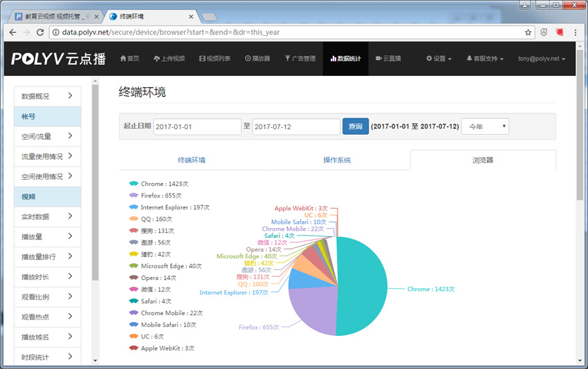The height and width of the screenshot is (369, 588).
Task: Click the 查询 query button
Action: 355,126
